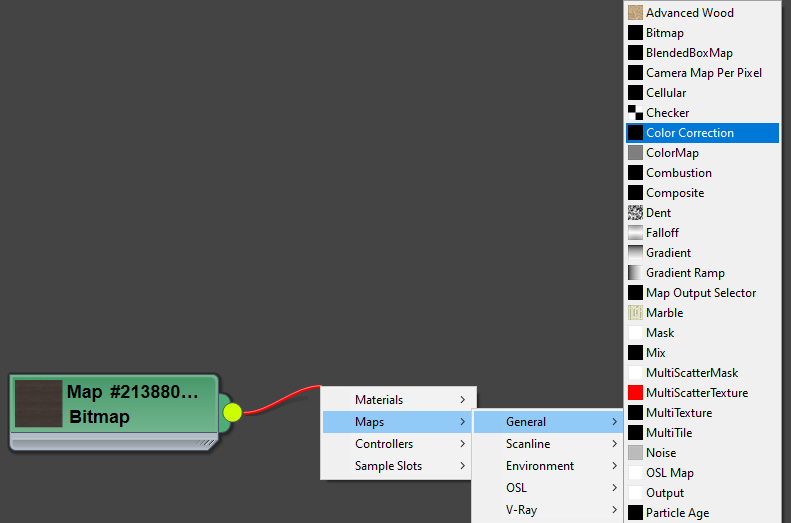Pick the Composite map entry

pos(702,193)
